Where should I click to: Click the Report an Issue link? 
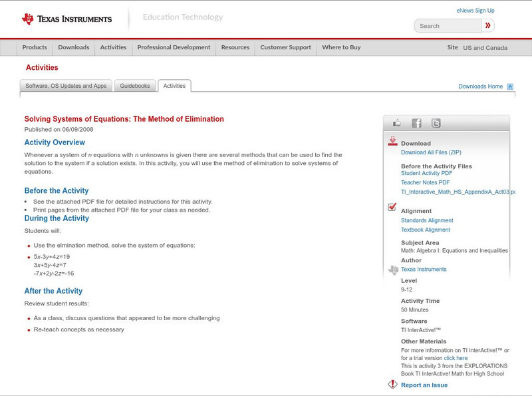pyautogui.click(x=424, y=385)
